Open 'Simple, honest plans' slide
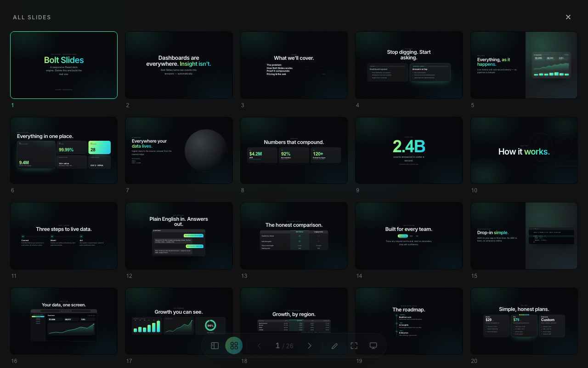Screen dimensions: 588x368 click(x=524, y=321)
